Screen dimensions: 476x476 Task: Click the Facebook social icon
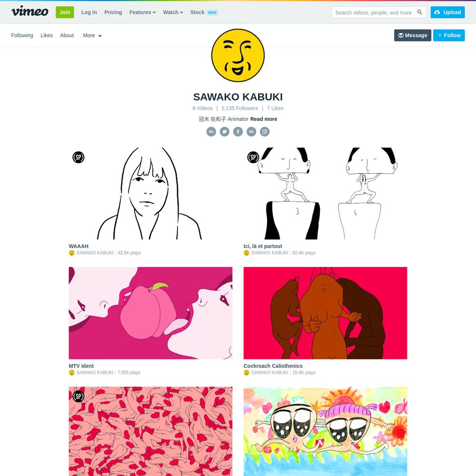pyautogui.click(x=238, y=131)
